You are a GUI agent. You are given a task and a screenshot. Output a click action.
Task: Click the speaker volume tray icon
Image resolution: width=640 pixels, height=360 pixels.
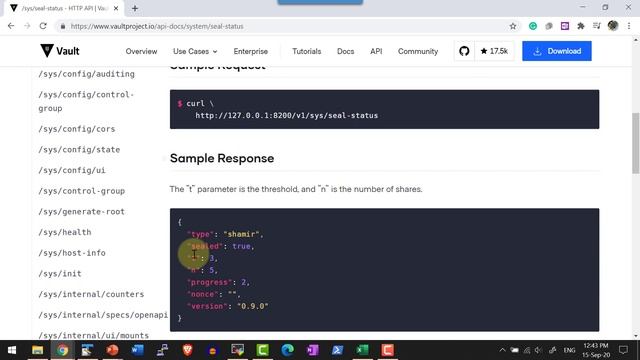click(538, 350)
